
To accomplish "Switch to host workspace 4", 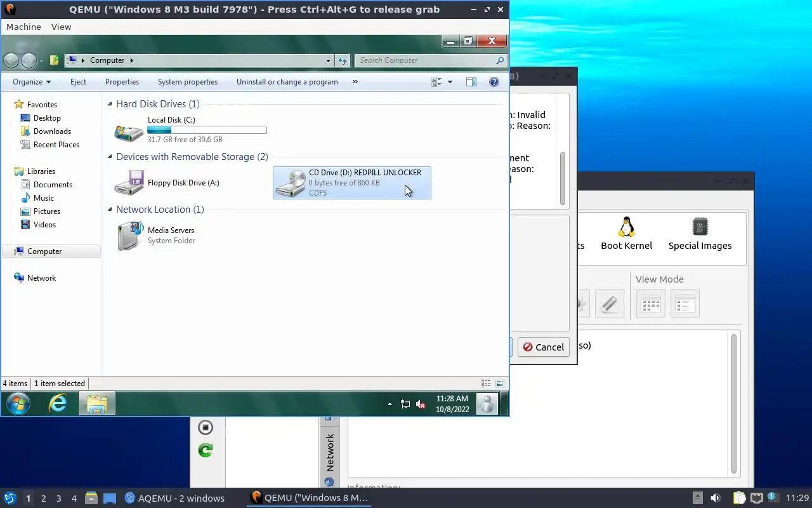I will coord(74,498).
